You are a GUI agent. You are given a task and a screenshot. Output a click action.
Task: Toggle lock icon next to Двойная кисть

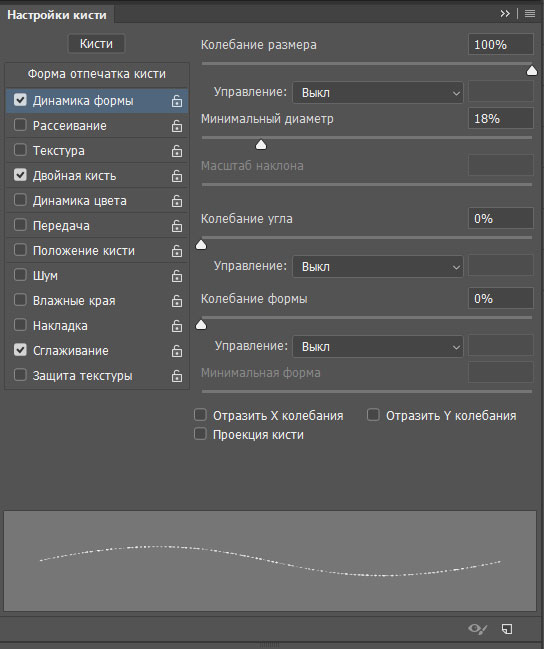click(177, 176)
